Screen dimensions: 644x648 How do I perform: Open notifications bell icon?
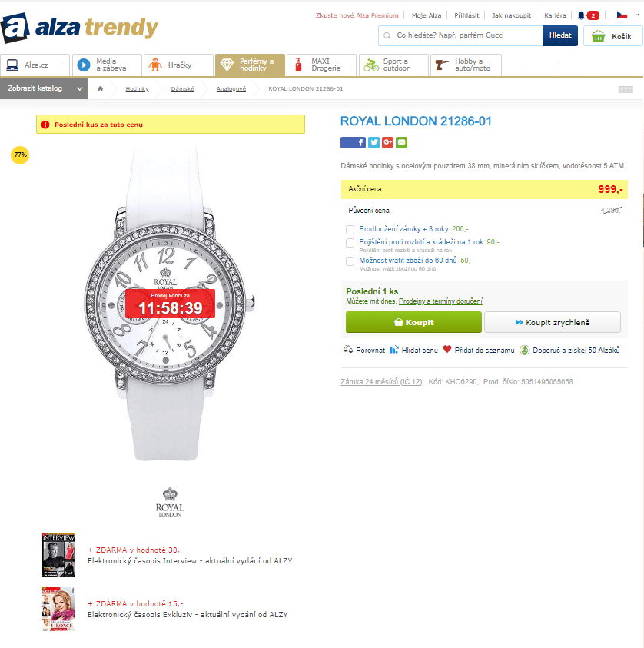click(x=581, y=15)
